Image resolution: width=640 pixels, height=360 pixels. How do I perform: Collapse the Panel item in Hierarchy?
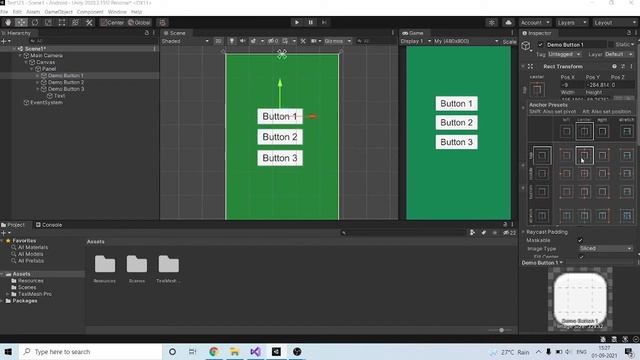click(32, 69)
